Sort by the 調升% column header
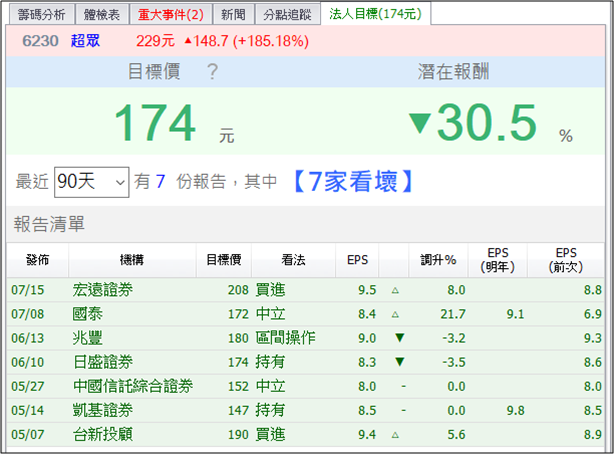Viewport: 614px width, 454px height. (438, 260)
